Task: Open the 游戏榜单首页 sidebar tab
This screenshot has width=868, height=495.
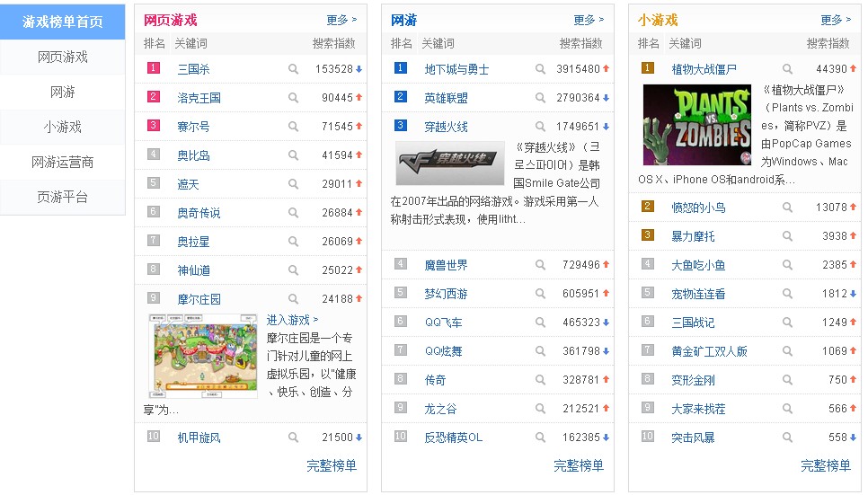Action: click(63, 22)
